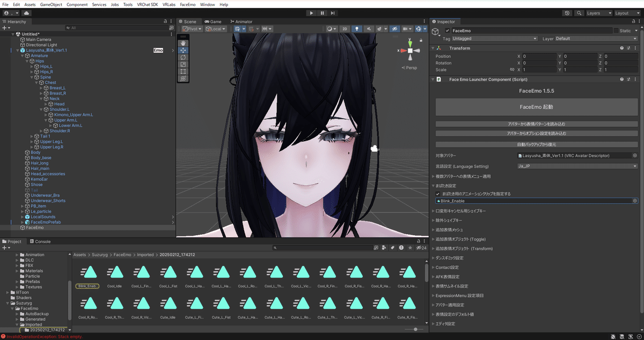Toggle scene visibility hidden-objects icon
Screen dimensions: 644x340
pyautogui.click(x=394, y=29)
